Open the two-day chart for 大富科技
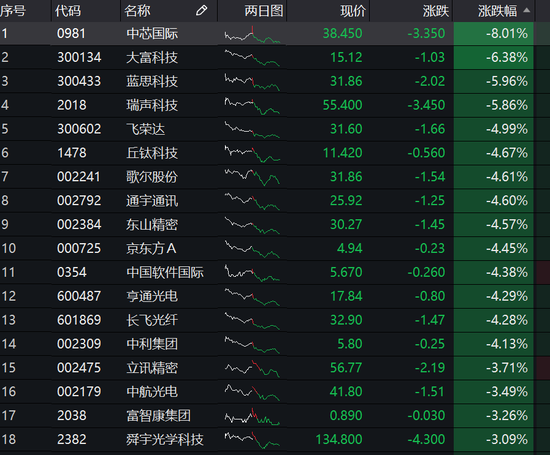 [252, 58]
